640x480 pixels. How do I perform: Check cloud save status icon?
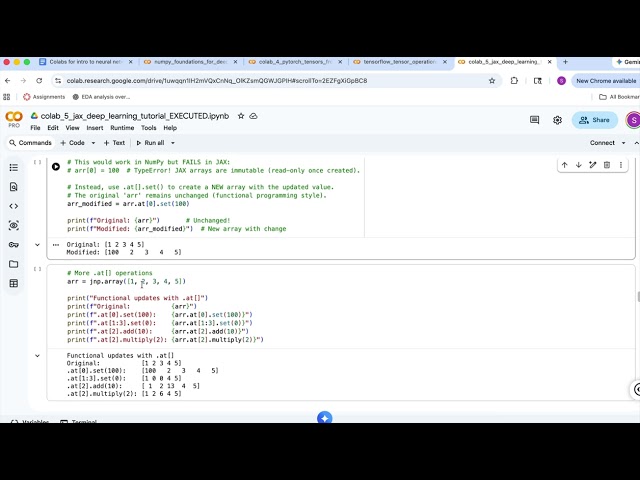pos(253,116)
